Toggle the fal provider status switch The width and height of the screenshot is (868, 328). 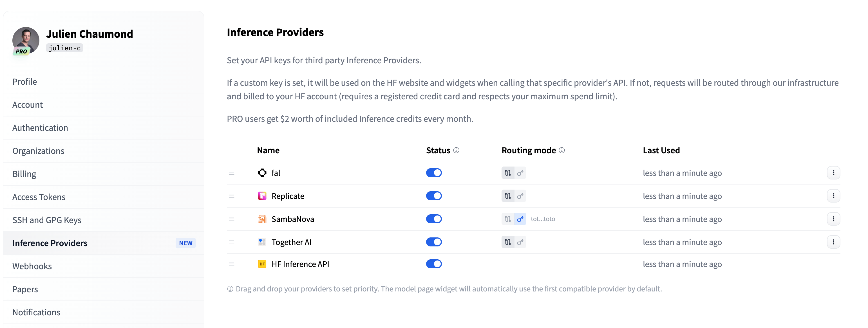click(433, 172)
